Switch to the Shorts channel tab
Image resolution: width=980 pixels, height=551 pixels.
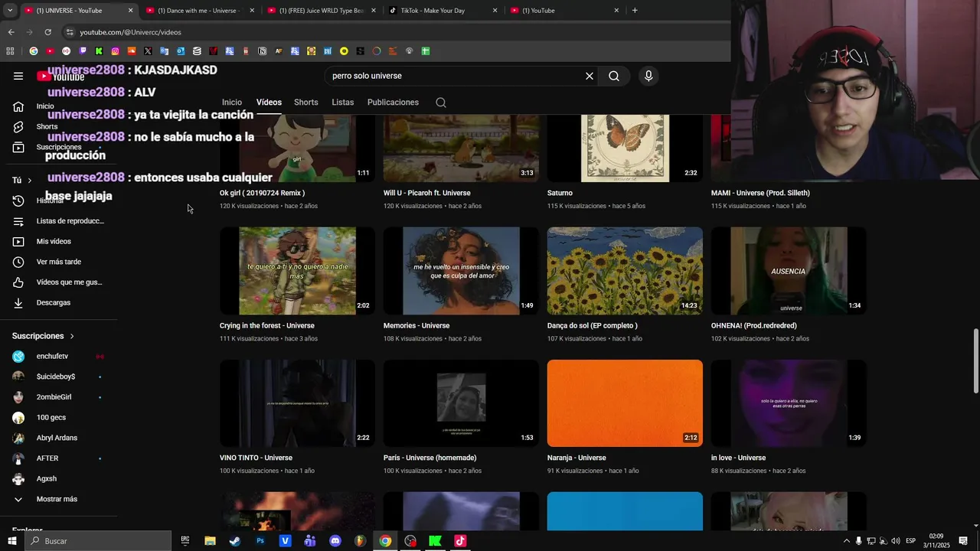[x=306, y=103]
